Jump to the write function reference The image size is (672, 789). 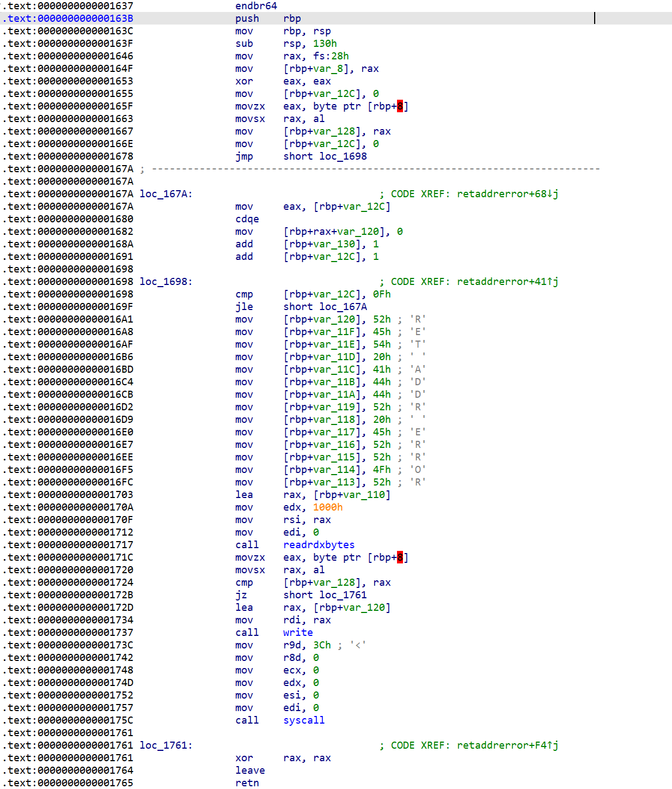(x=298, y=633)
